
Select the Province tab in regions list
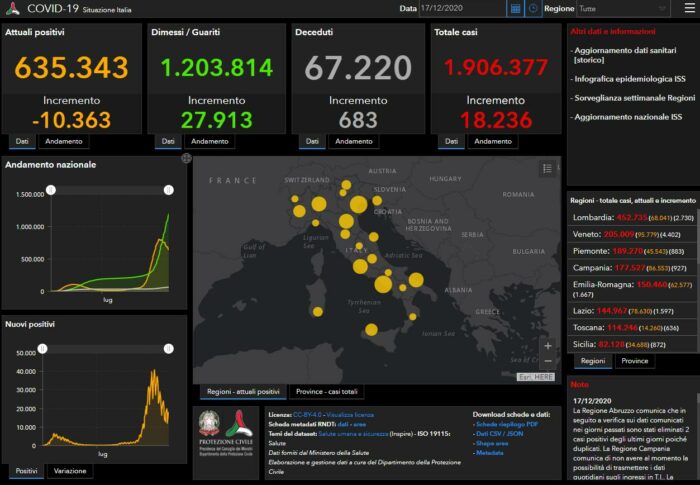(x=634, y=361)
